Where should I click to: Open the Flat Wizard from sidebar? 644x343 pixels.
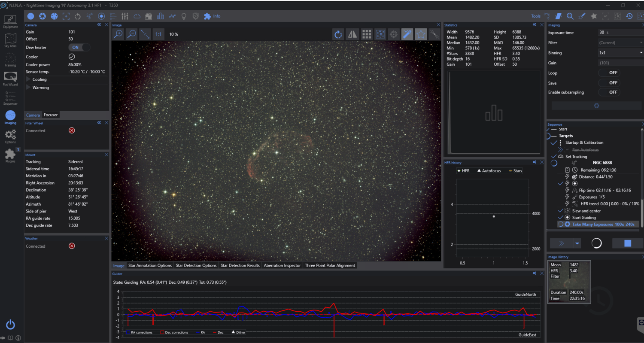10,79
